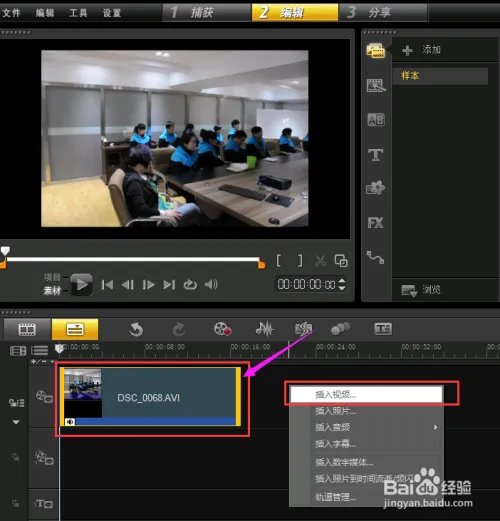
Task: Switch to Storyboard view
Action: coord(27,329)
